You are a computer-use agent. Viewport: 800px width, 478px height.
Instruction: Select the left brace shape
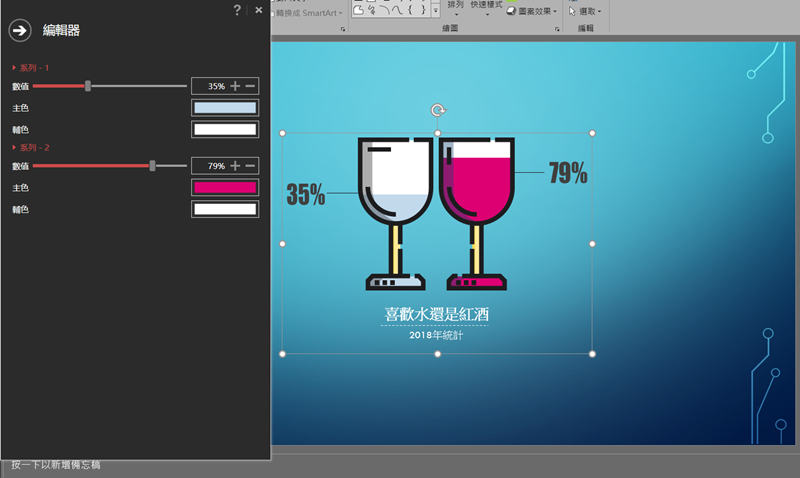tap(410, 10)
